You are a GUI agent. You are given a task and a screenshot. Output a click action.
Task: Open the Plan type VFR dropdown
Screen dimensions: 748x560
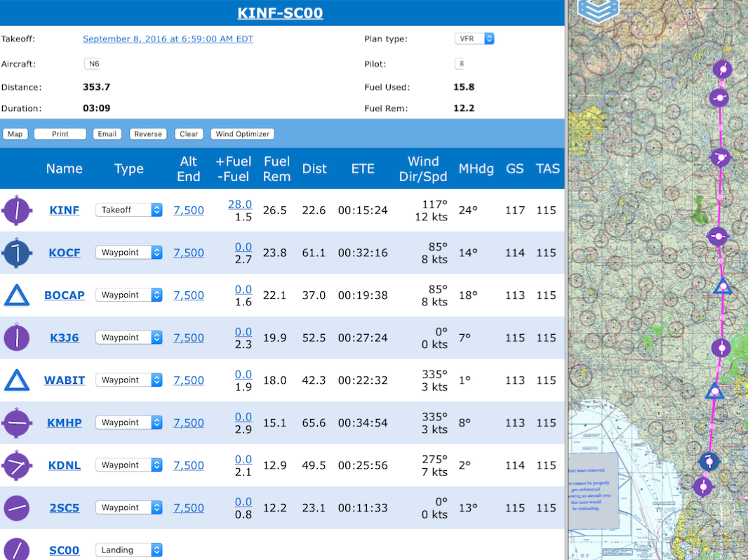pyautogui.click(x=474, y=39)
